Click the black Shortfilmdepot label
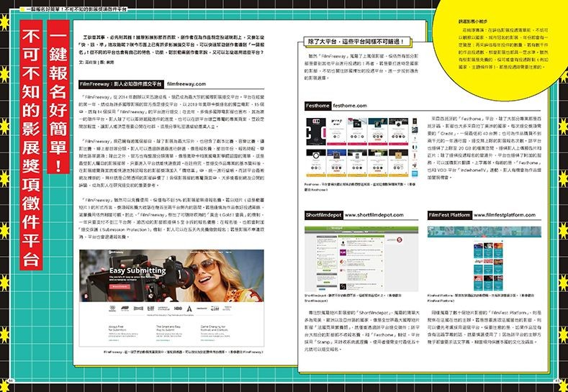This screenshot has width=568, height=392. click(x=324, y=215)
